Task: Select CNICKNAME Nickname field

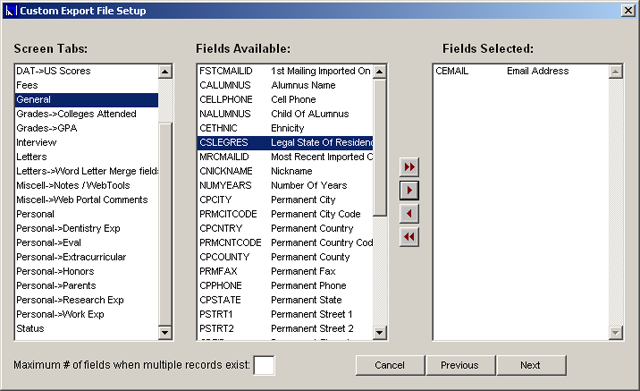Action: point(285,171)
